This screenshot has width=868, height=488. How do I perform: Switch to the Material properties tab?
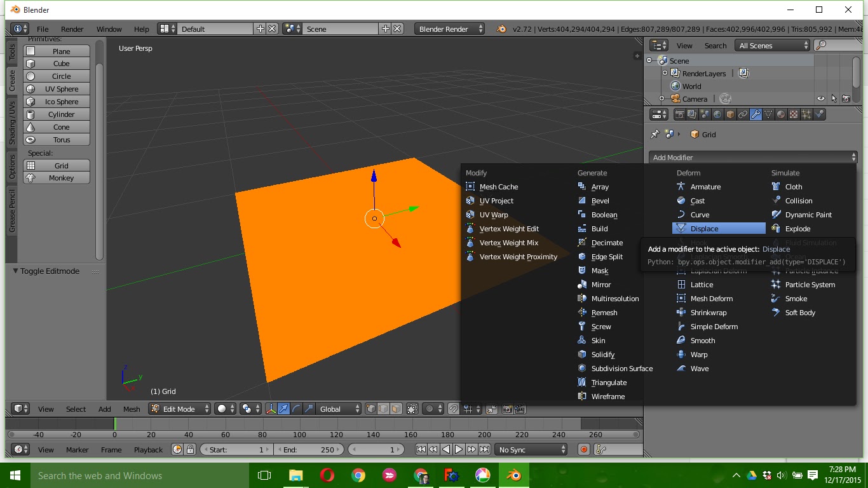tap(781, 114)
